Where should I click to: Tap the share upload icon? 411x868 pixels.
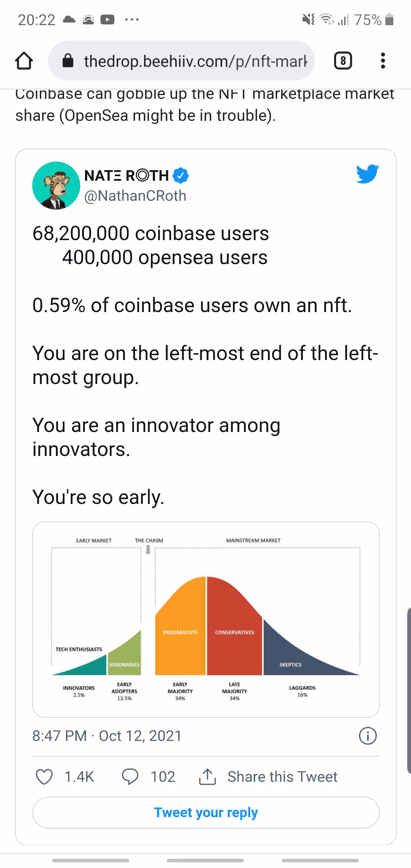pos(207,777)
